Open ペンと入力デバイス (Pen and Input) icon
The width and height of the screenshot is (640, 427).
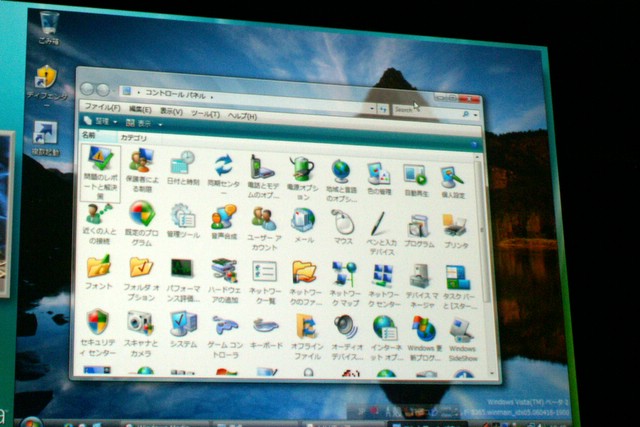381,233
